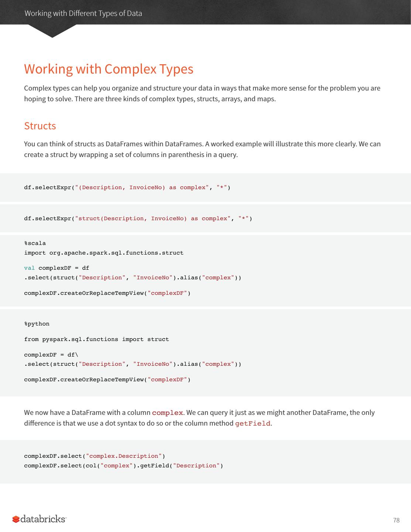Click the %python label in the code block
This screenshot has width=411, height=532.
(37, 324)
